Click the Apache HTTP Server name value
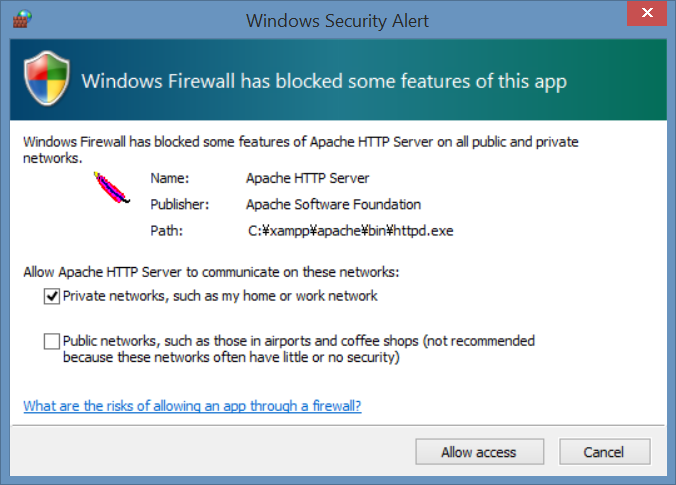676x485 pixels. pos(307,178)
